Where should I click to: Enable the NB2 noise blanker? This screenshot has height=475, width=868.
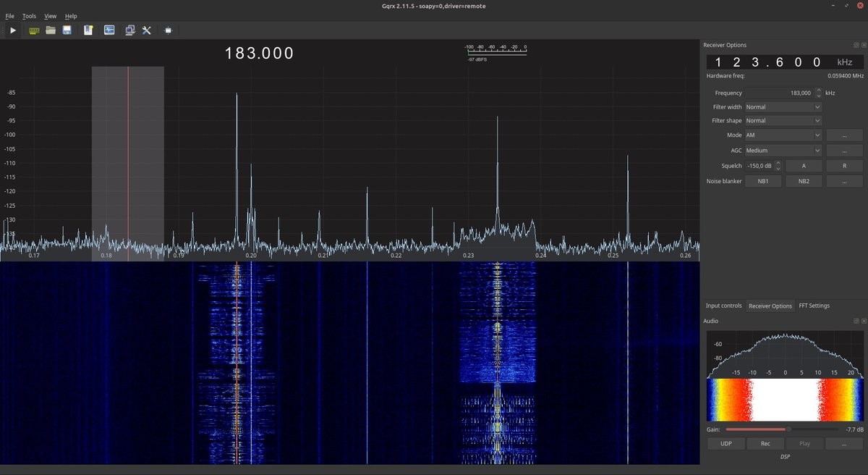coord(804,181)
